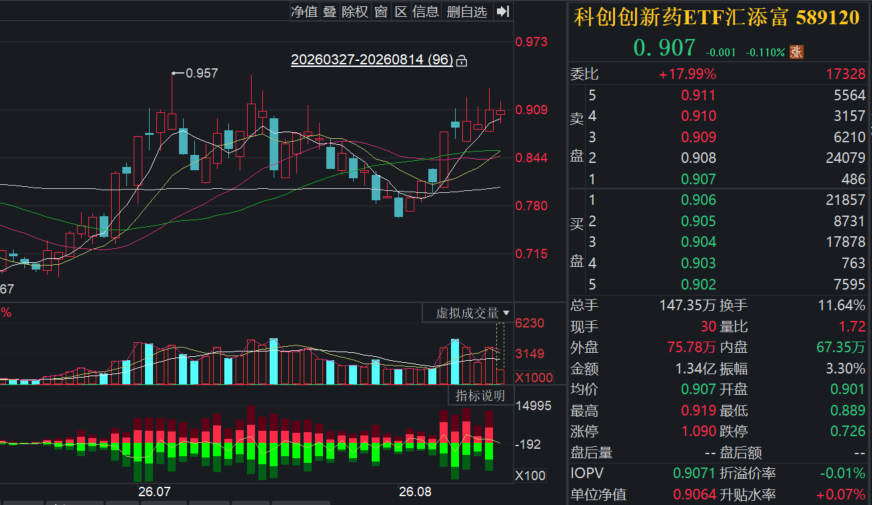Click the jump-to-end arrow icon
Image resolution: width=872 pixels, height=505 pixels.
coord(503,11)
